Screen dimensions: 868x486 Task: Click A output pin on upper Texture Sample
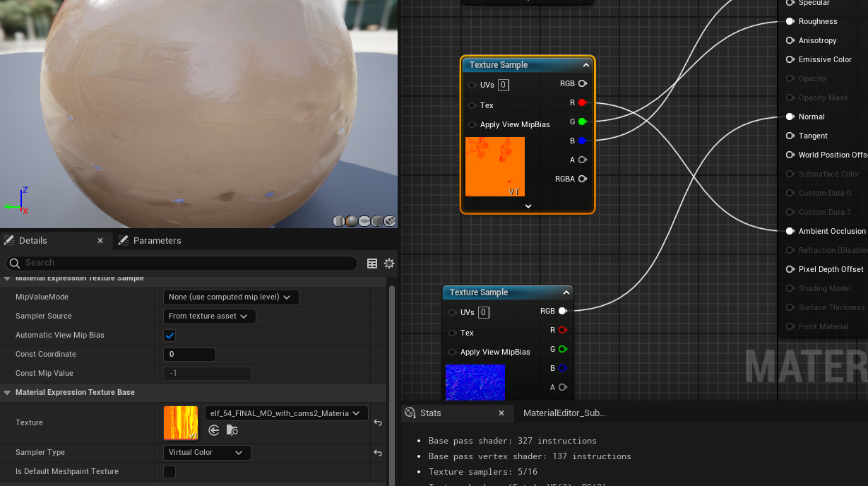(x=582, y=160)
